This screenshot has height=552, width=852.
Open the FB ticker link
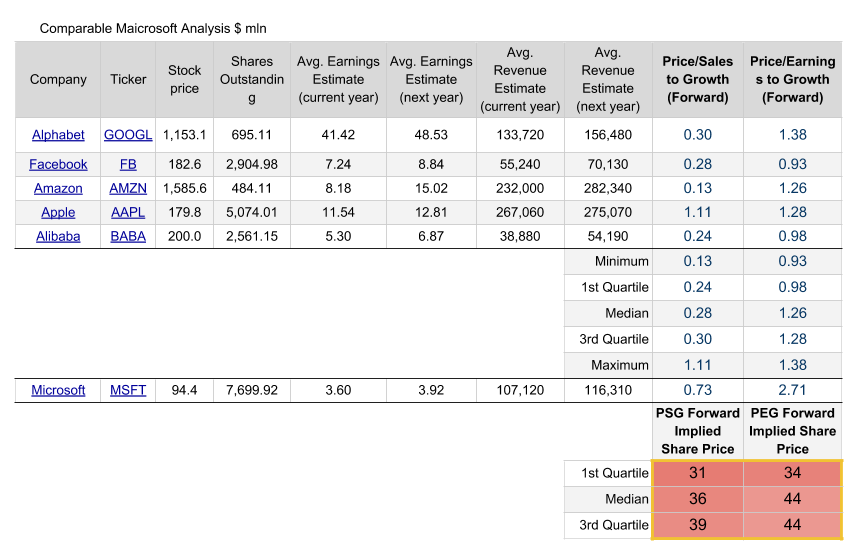pyautogui.click(x=128, y=164)
